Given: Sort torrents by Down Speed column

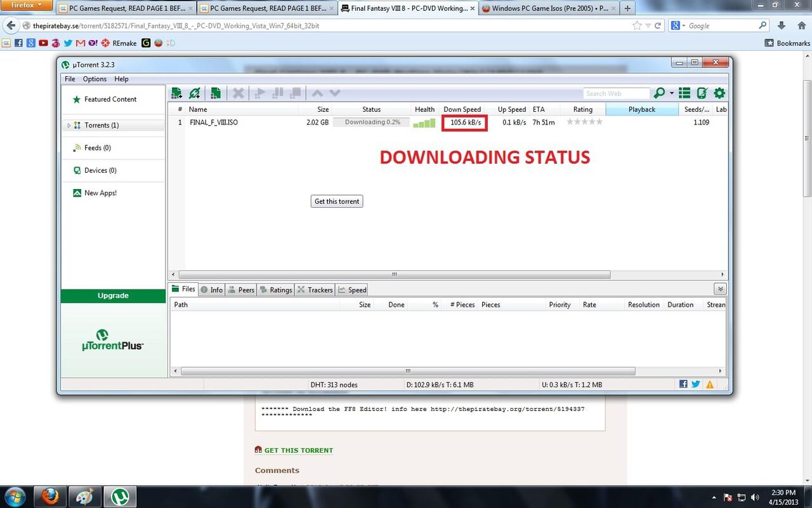Looking at the screenshot, I should pyautogui.click(x=462, y=109).
